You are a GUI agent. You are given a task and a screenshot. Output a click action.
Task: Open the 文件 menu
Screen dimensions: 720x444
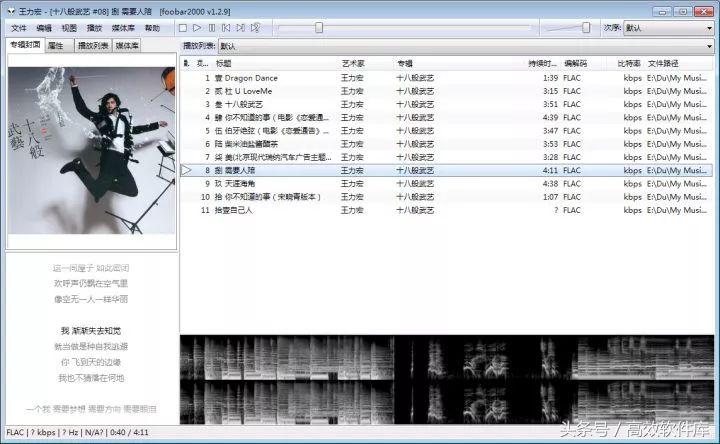tap(19, 28)
